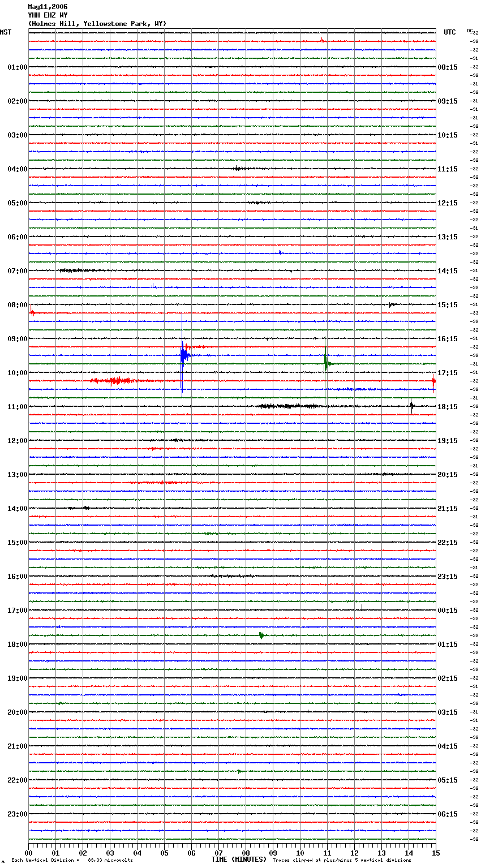Click the 11:15 UTC time label
Viewport: 481px width, 868px height.
(x=448, y=169)
